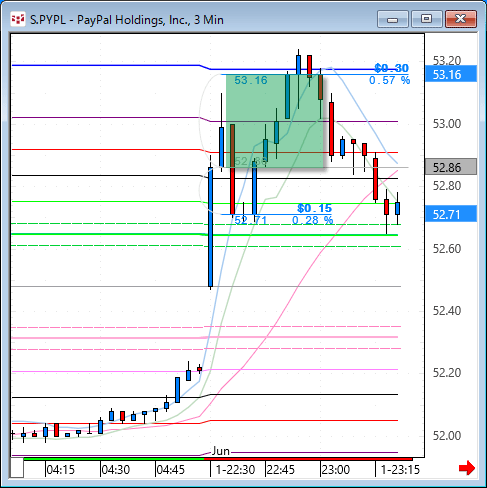
Task: Click the 0.57 % label
Action: tap(389, 80)
